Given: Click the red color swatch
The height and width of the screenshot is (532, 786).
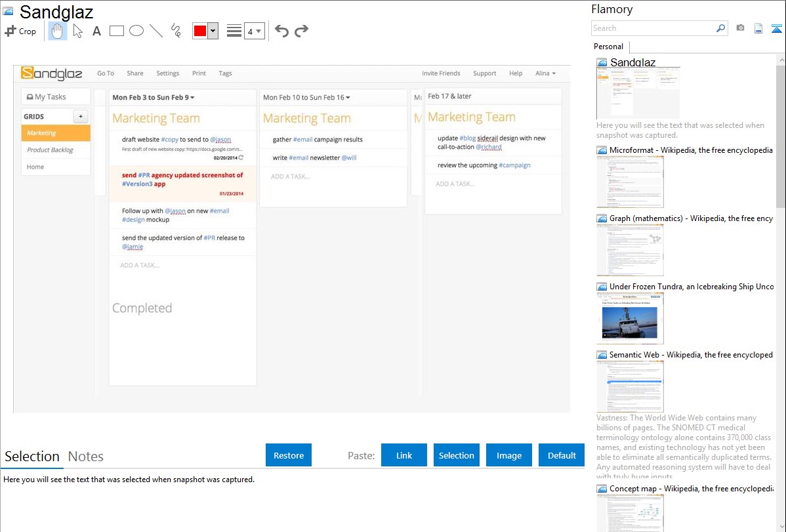Looking at the screenshot, I should [x=200, y=31].
